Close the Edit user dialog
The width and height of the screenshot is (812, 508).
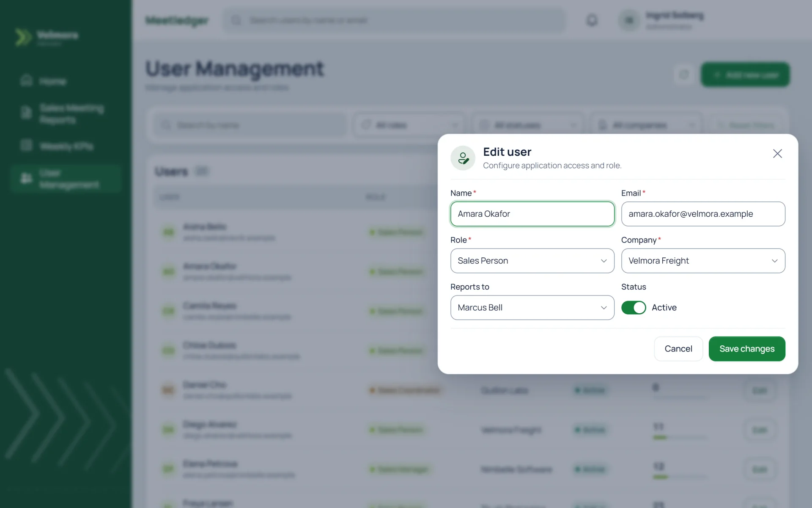point(777,154)
